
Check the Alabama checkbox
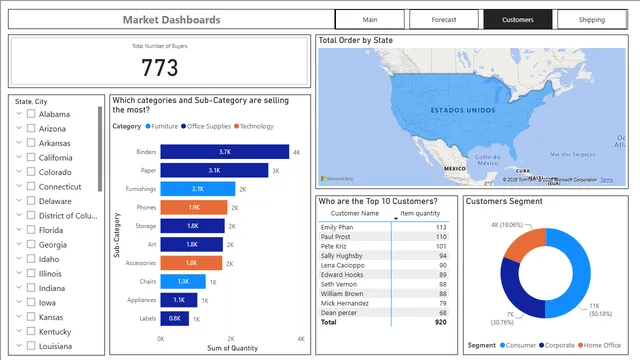tap(31, 114)
